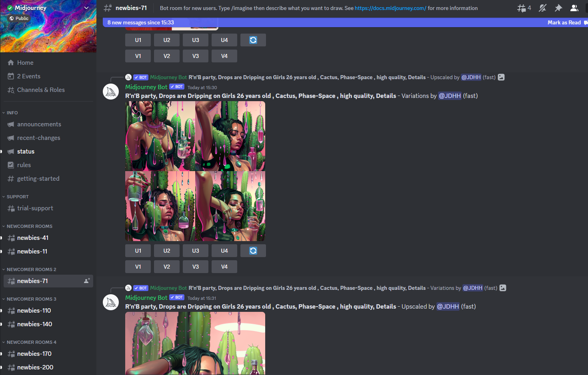Collapse the NEWCOMER ROOMS 2 category
Screen dimensions: 588x375
coord(30,269)
